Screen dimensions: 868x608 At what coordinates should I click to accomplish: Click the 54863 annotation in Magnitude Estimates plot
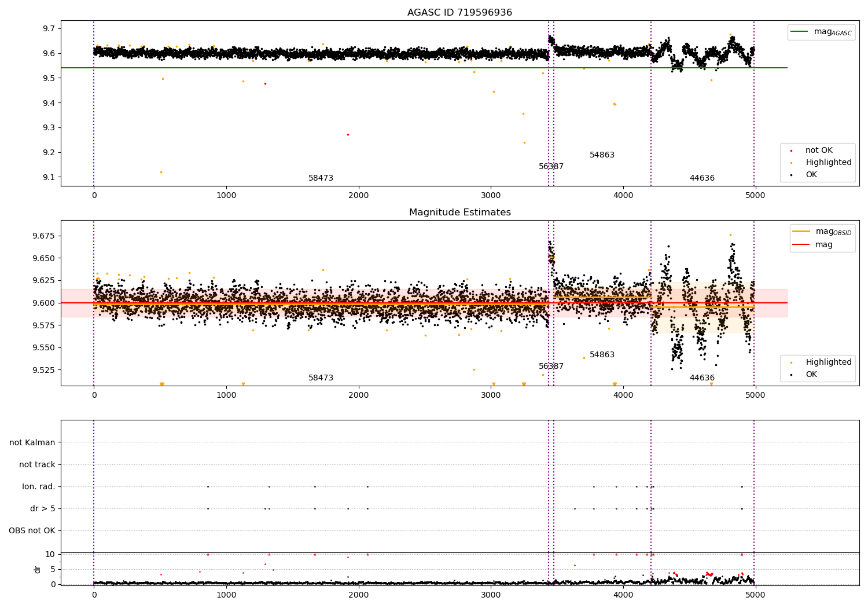(x=602, y=355)
